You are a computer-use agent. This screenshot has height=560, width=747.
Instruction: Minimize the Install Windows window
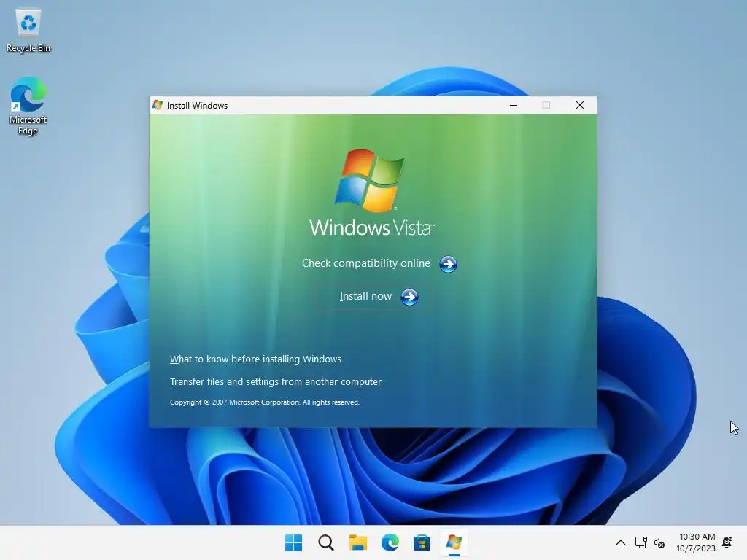[x=514, y=105]
